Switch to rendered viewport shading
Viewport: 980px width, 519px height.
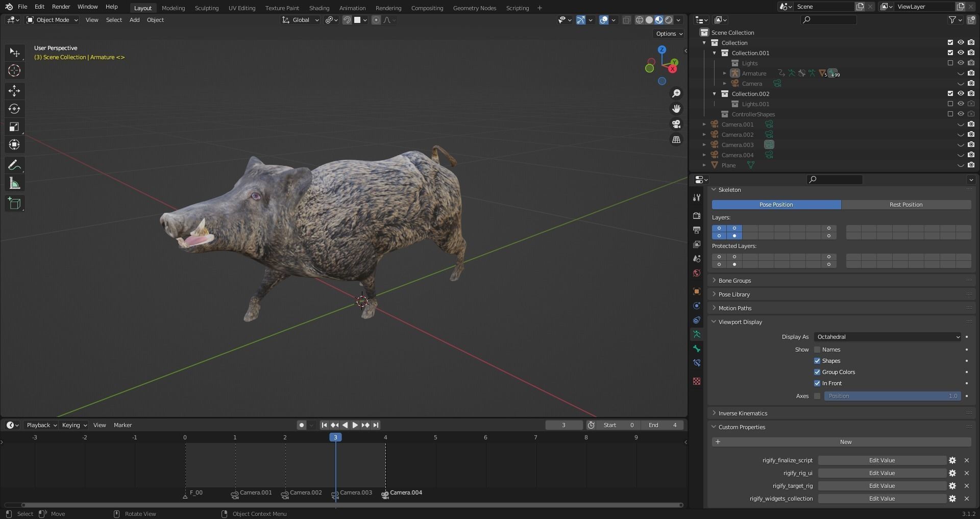tap(669, 20)
